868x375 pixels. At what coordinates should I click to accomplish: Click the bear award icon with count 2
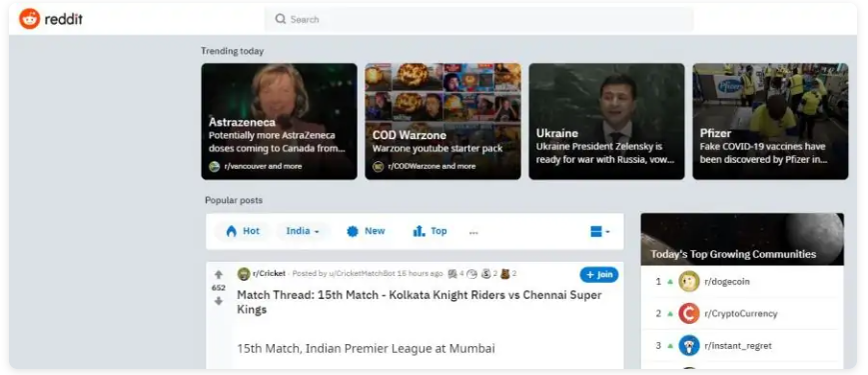pos(504,274)
